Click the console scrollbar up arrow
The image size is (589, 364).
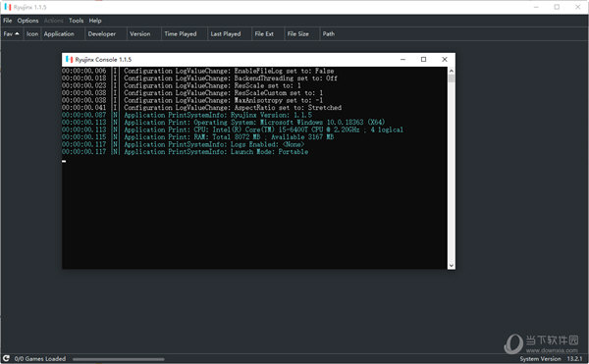(x=452, y=71)
